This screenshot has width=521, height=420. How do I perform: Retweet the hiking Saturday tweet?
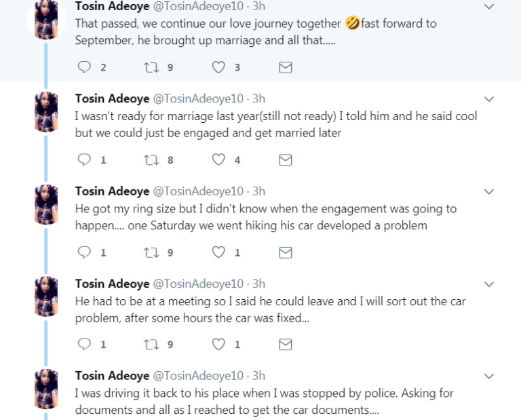pos(151,252)
